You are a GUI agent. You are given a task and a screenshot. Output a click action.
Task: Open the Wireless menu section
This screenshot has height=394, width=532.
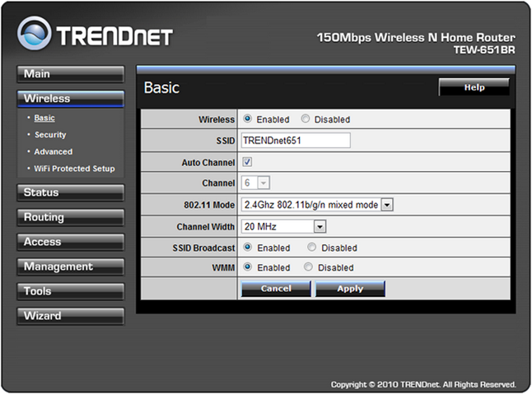(x=71, y=99)
